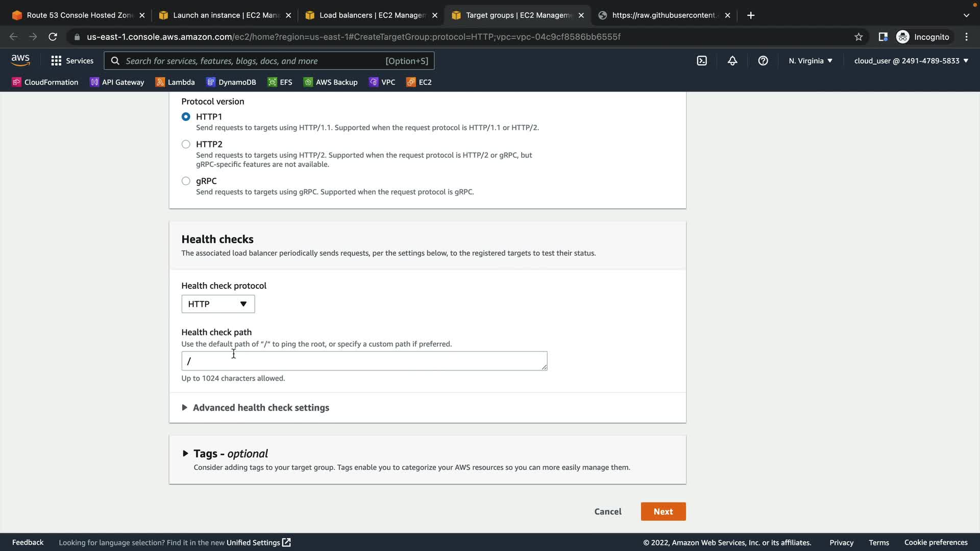Viewport: 980px width, 551px height.
Task: Click the notifications bell icon
Action: (x=732, y=61)
